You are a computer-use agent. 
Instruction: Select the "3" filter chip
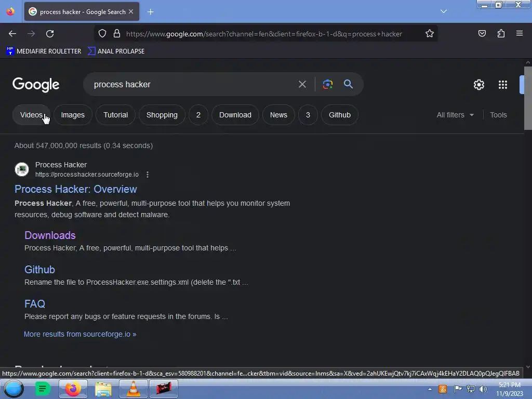tap(308, 115)
